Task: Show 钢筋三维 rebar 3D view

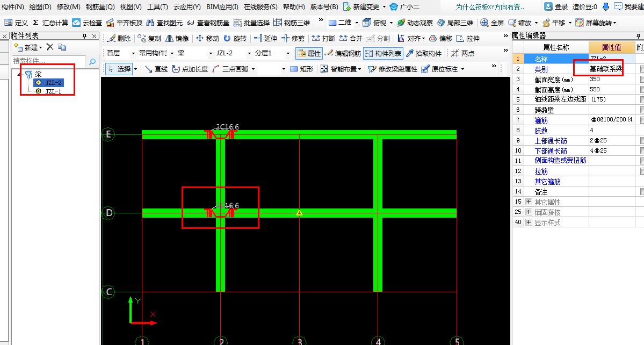Action: point(292,23)
